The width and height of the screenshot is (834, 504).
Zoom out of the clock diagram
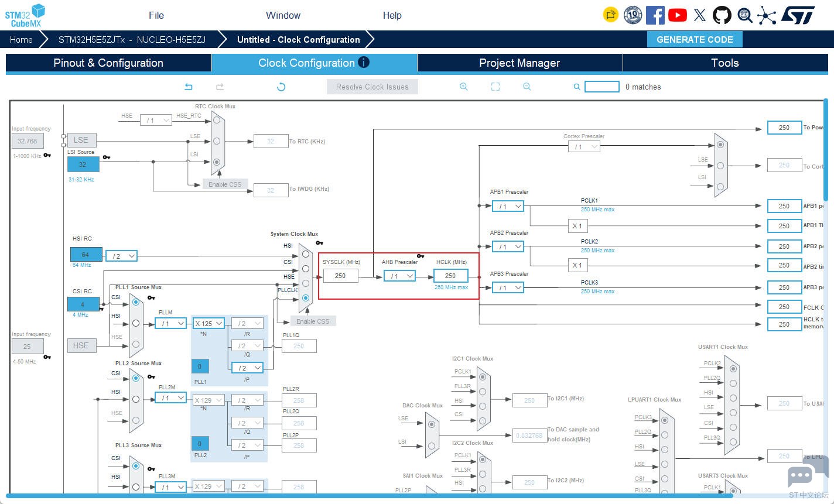click(527, 87)
